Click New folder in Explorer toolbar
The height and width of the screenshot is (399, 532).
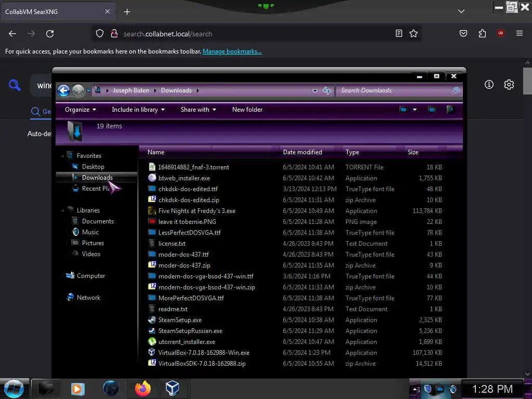pos(247,110)
